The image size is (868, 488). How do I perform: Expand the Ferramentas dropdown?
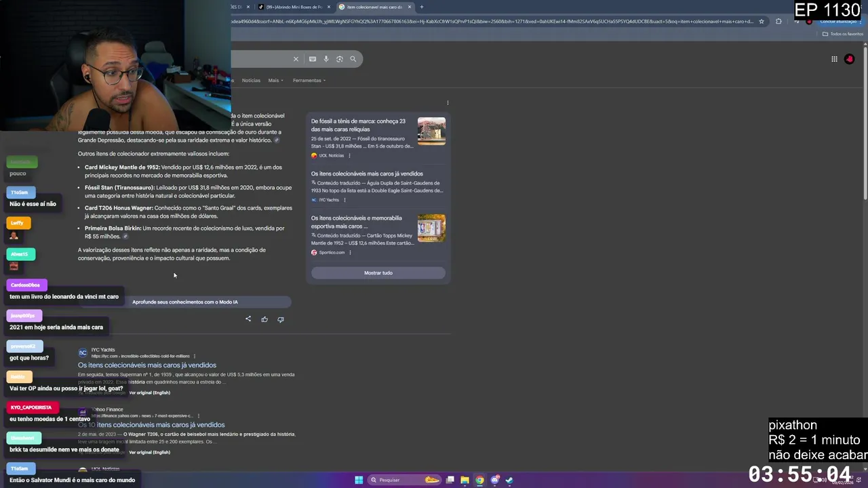click(x=309, y=80)
